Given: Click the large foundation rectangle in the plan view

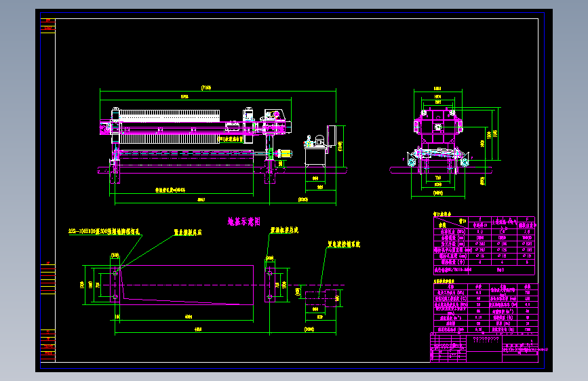Looking at the screenshot, I should (187, 285).
